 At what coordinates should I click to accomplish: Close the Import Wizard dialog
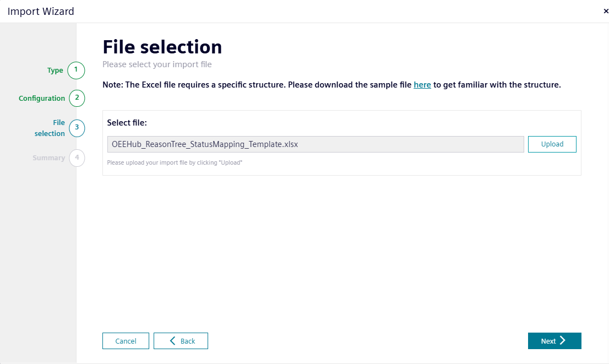click(x=606, y=11)
